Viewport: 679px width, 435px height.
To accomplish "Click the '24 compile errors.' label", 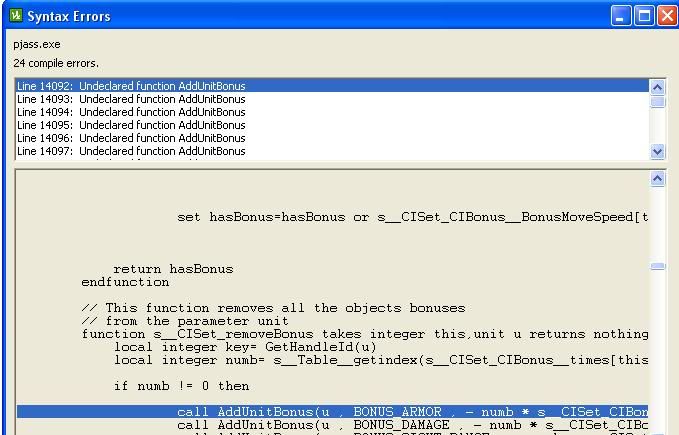I will 56,63.
